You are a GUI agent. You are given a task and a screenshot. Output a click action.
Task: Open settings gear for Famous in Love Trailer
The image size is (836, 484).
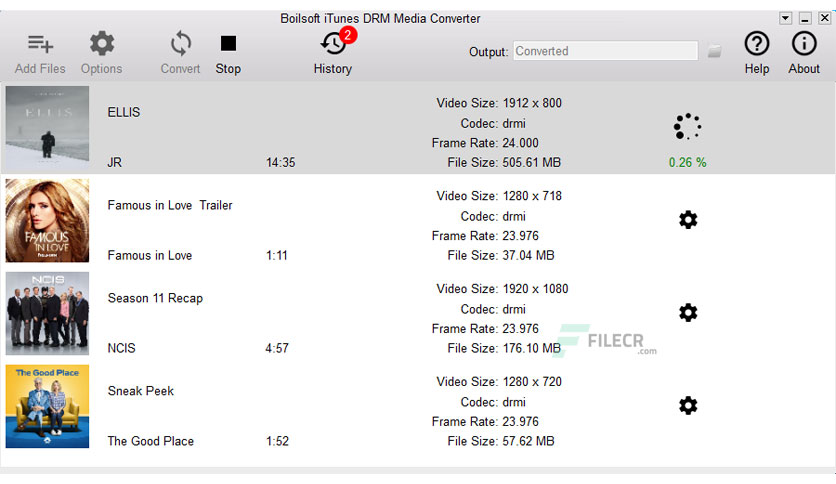coord(688,220)
